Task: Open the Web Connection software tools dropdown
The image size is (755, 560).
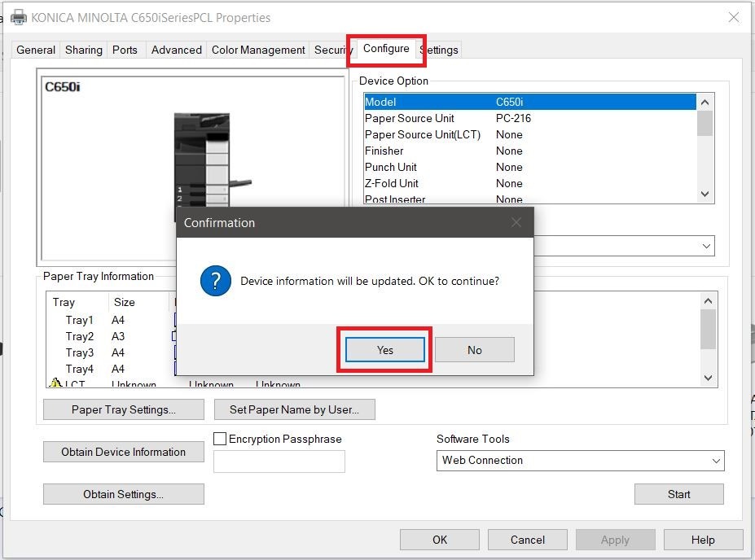Action: coord(580,461)
